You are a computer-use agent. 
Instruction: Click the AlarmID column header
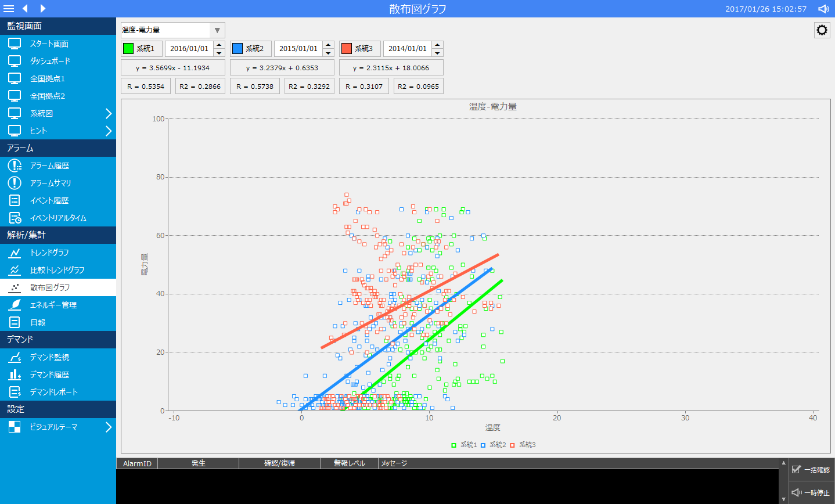(x=137, y=463)
